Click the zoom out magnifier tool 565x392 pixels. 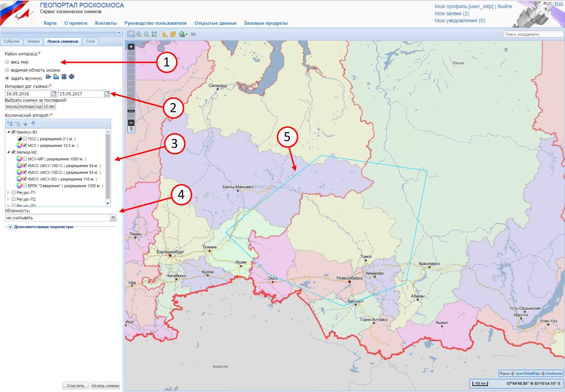(146, 34)
